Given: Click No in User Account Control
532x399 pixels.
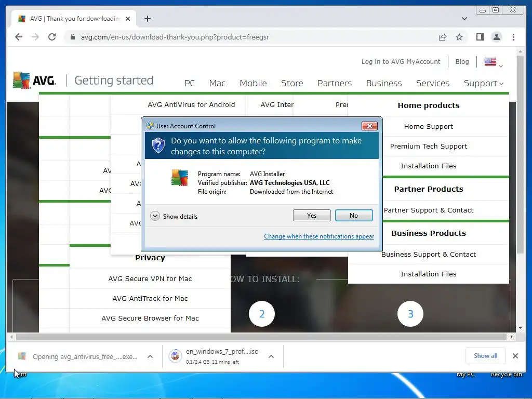Looking at the screenshot, I should click(354, 216).
